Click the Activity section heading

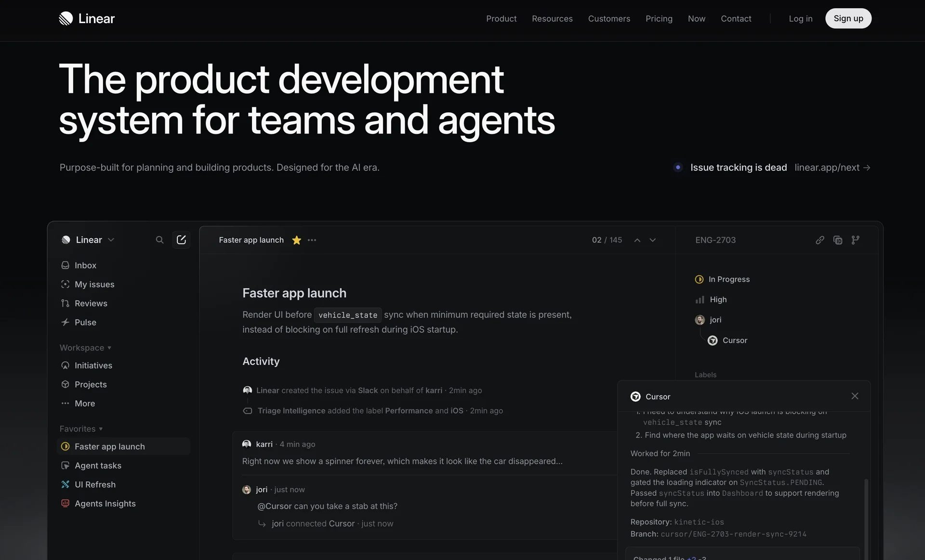click(261, 361)
